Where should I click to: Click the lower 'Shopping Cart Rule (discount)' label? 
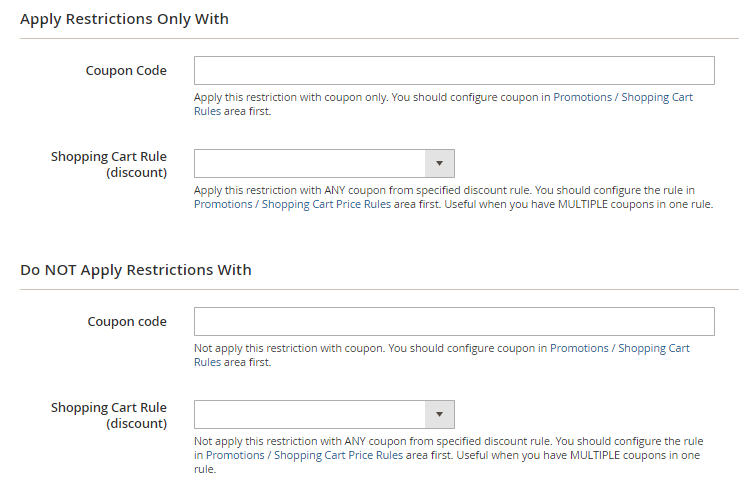109,415
